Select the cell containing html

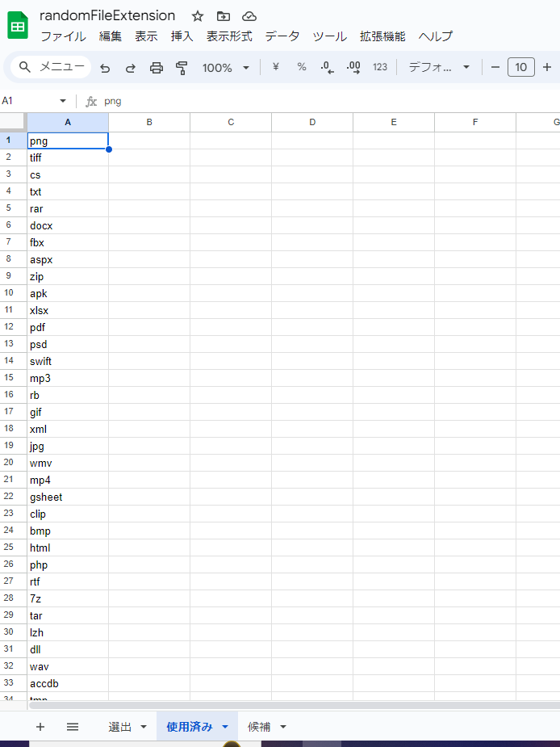[68, 548]
